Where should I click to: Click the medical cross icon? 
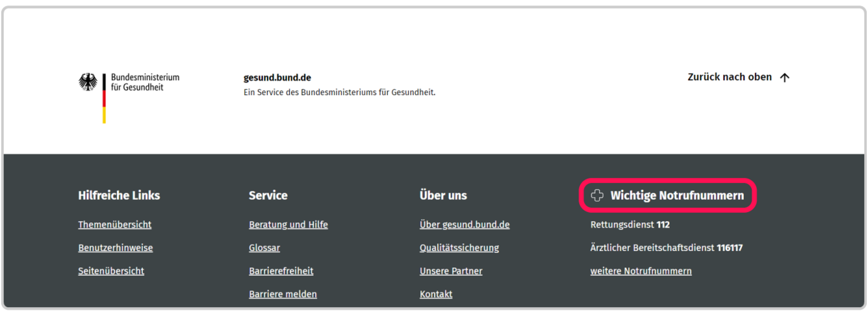597,196
